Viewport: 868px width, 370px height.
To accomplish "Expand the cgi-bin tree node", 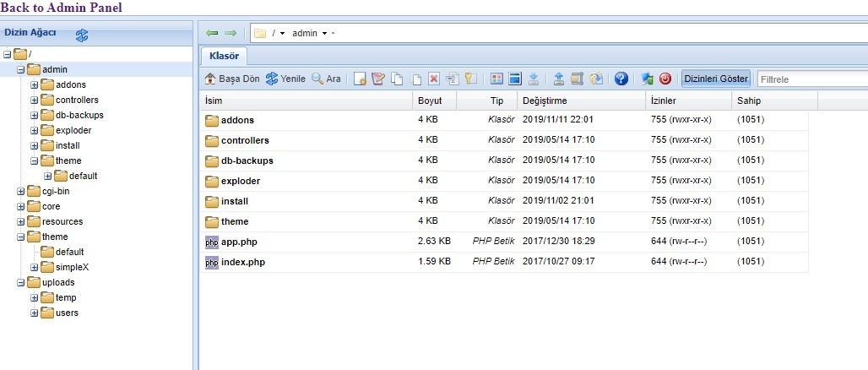I will [20, 191].
